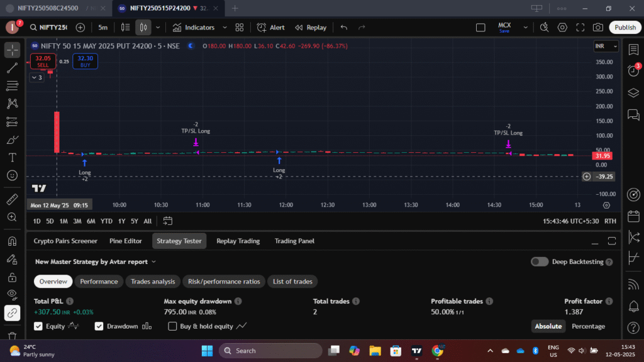Toggle magnet mode for drawings
Screen dimensions: 644x362
point(13,241)
